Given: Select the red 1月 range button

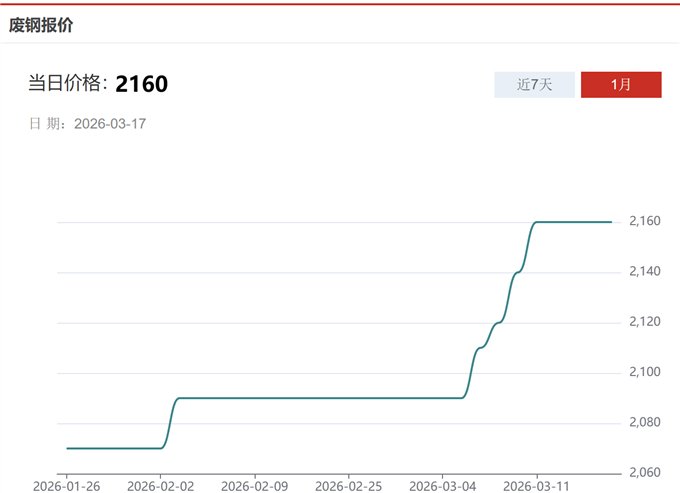Looking at the screenshot, I should 620,85.
